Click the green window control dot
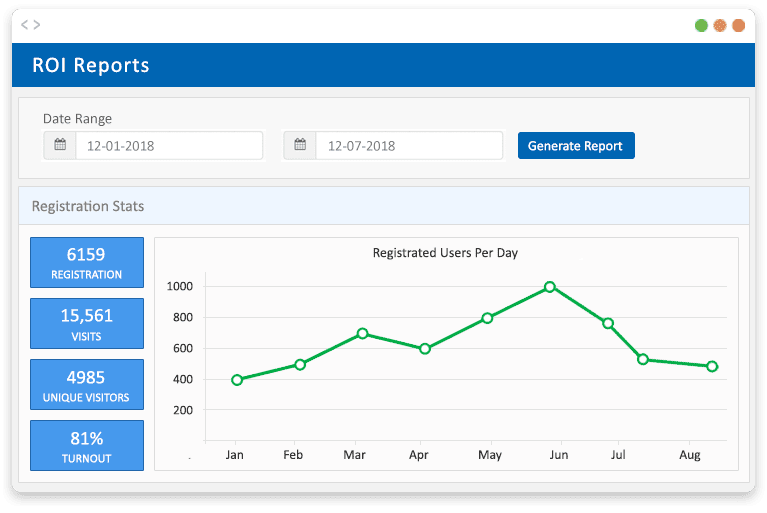This screenshot has width=767, height=513. pyautogui.click(x=701, y=25)
